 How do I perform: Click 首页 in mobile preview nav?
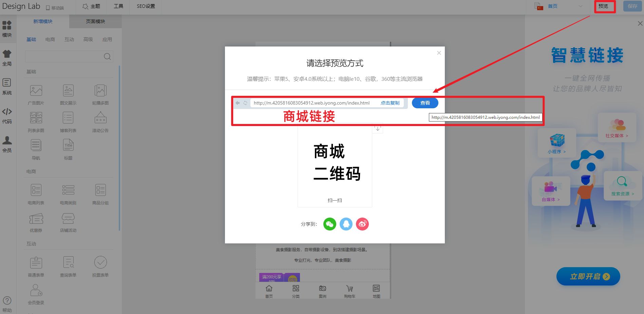[x=269, y=291]
